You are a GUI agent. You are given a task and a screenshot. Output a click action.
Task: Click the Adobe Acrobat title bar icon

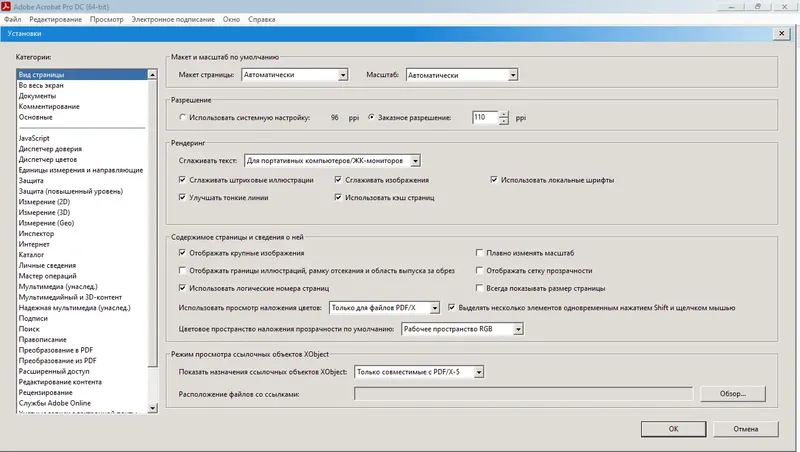6,7
